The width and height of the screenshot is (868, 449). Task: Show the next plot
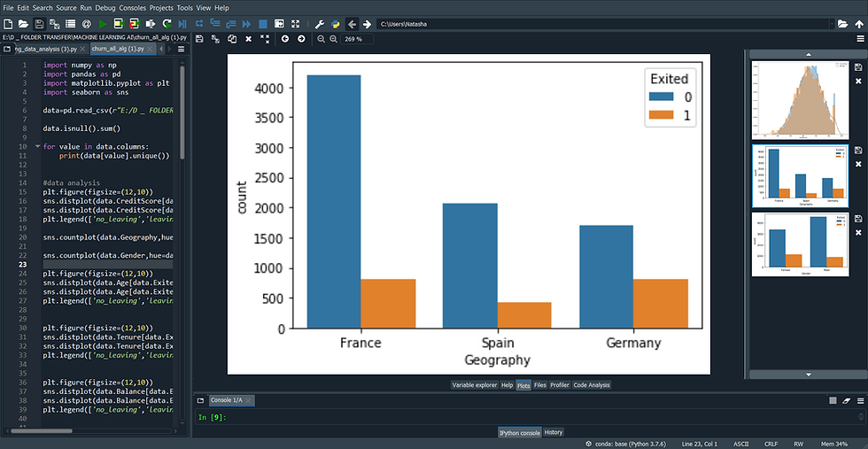click(x=301, y=39)
